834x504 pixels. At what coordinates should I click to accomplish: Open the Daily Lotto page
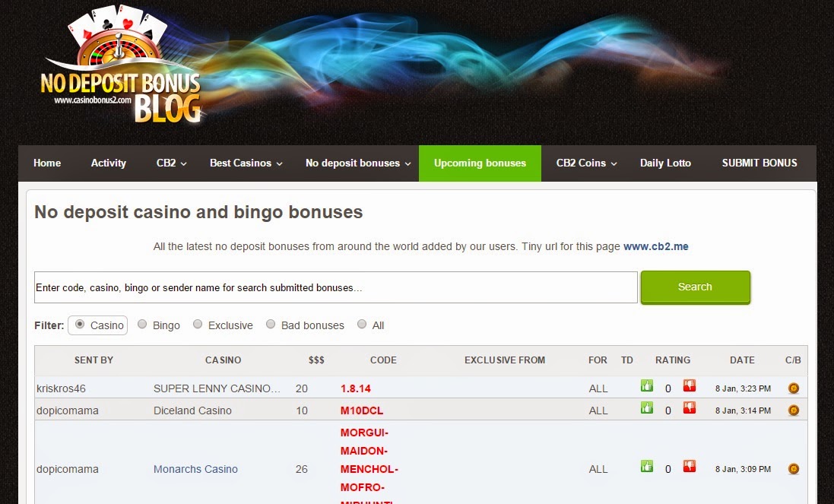(x=665, y=163)
